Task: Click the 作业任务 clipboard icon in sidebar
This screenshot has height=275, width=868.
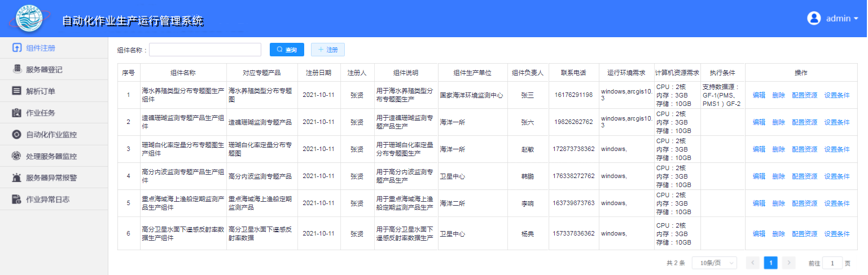Action: pyautogui.click(x=17, y=113)
